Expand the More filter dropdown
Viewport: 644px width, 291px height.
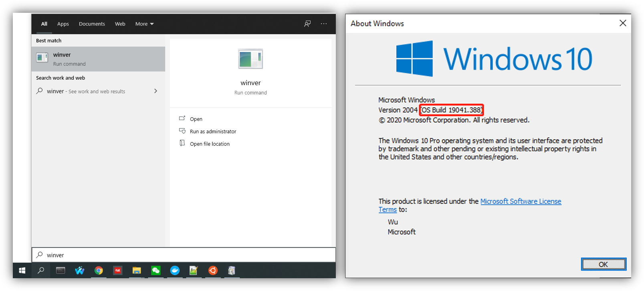pyautogui.click(x=144, y=24)
